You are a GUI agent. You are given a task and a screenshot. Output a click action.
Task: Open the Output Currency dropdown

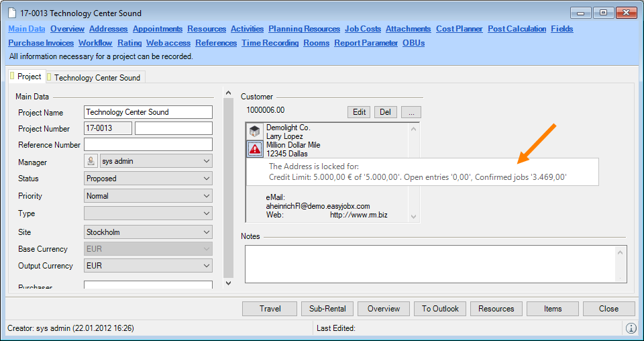click(207, 266)
